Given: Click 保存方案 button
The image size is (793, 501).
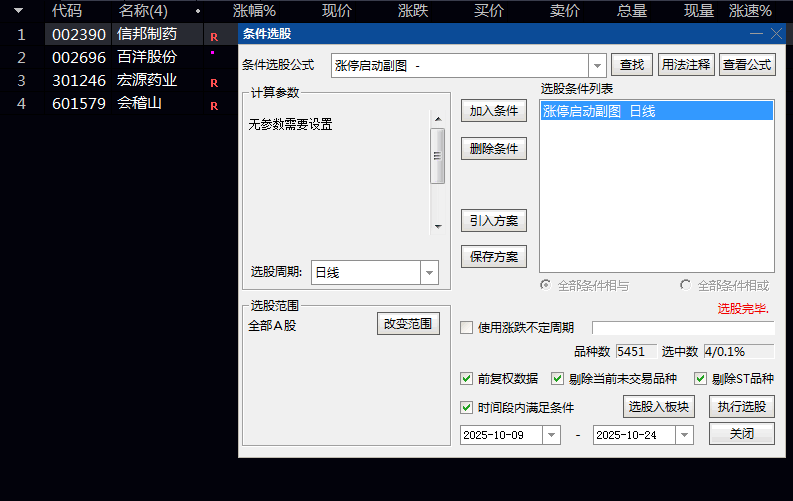Looking at the screenshot, I should (494, 257).
